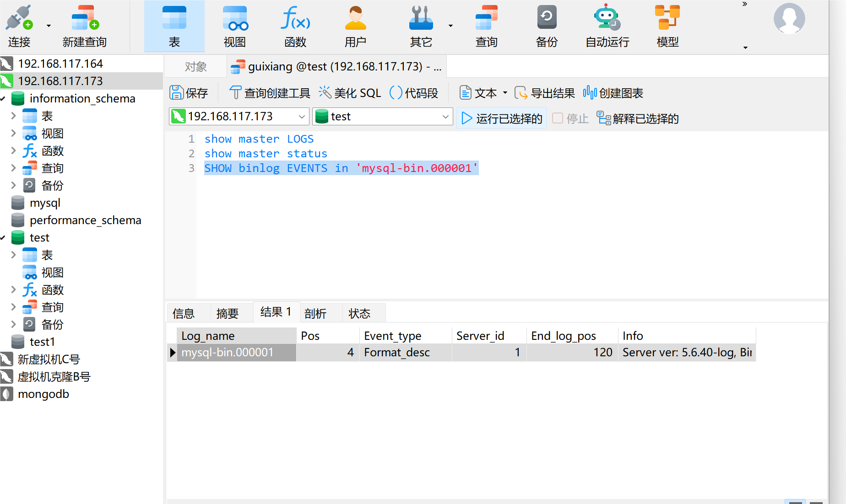The image size is (846, 504).
Task: Switch to the guixiang @test query tab
Action: 337,67
